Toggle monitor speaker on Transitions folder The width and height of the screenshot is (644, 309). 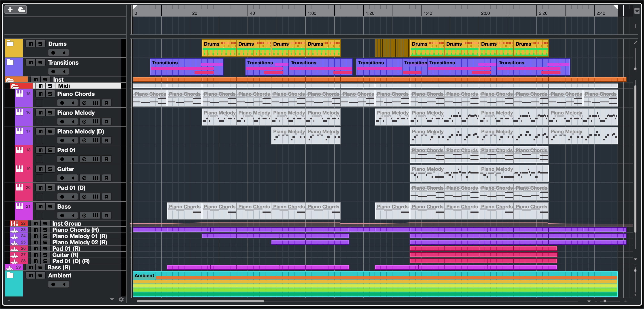coord(64,72)
